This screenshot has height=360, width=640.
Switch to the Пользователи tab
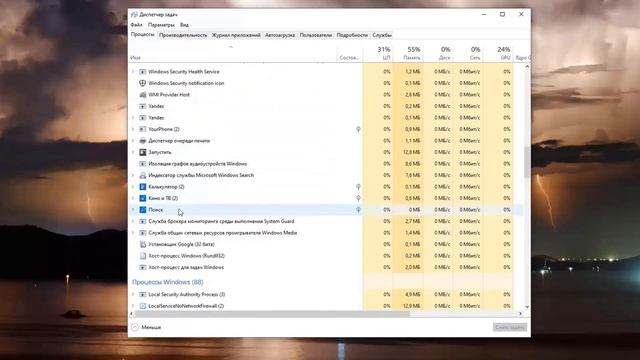click(316, 36)
